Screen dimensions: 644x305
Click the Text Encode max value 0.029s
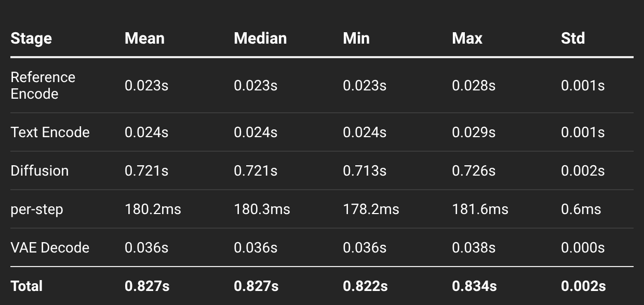tap(474, 132)
